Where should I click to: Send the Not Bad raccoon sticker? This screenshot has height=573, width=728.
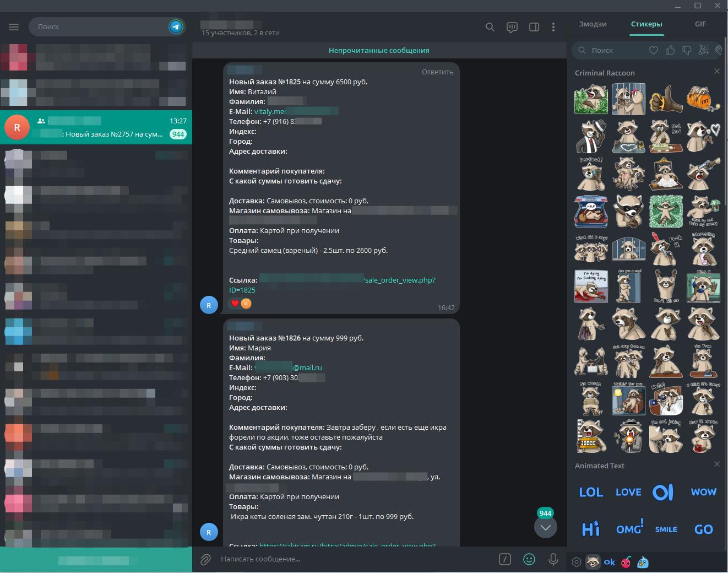[666, 136]
